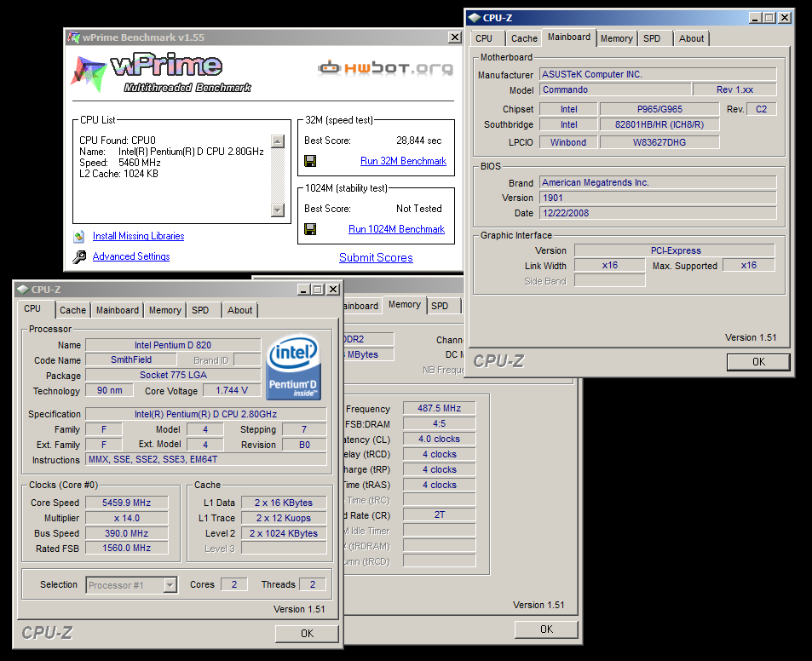The height and width of the screenshot is (661, 812).
Task: Select Mainboard tab in top-right CPU-Z window
Action: click(x=568, y=37)
